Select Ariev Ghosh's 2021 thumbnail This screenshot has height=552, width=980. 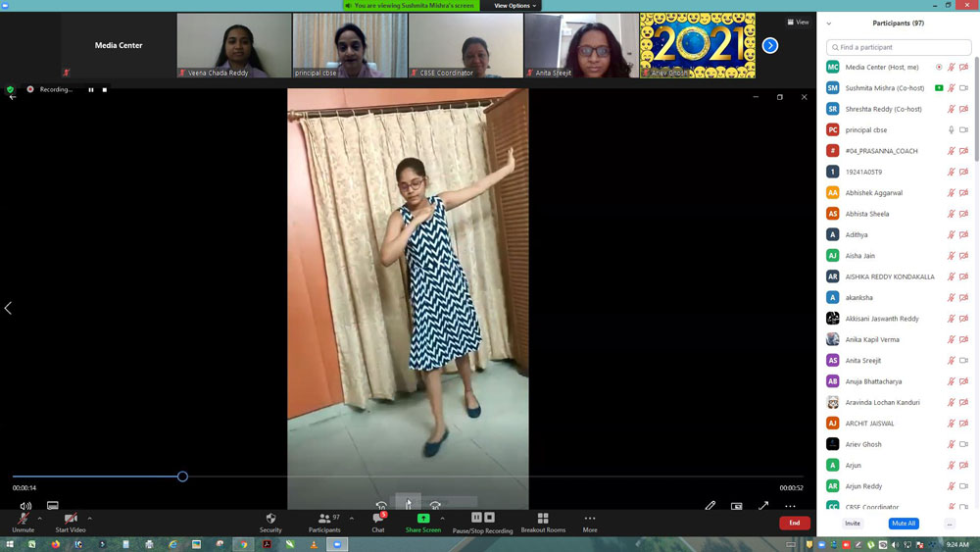click(x=698, y=46)
